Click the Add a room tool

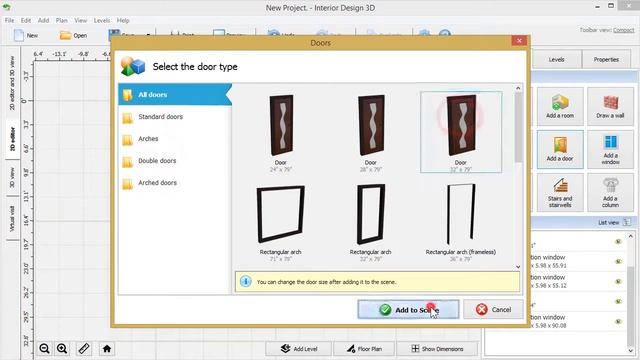(x=560, y=106)
